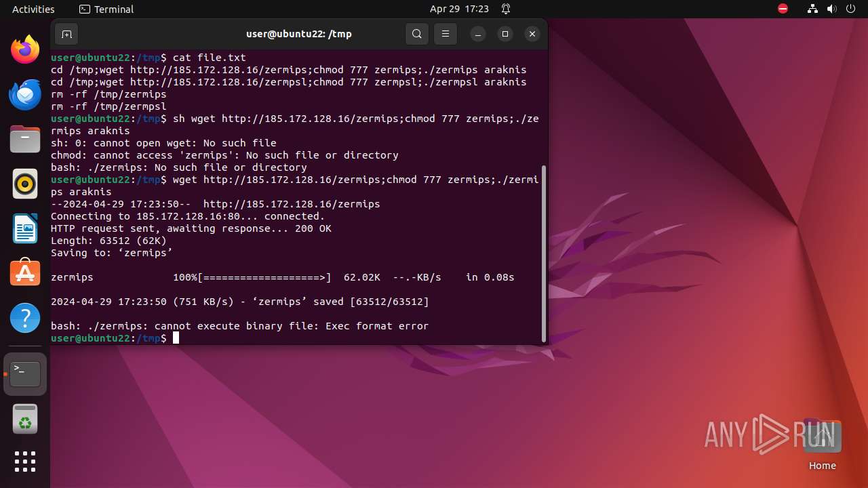Open the Trash from the dock
The image size is (868, 488).
(25, 419)
